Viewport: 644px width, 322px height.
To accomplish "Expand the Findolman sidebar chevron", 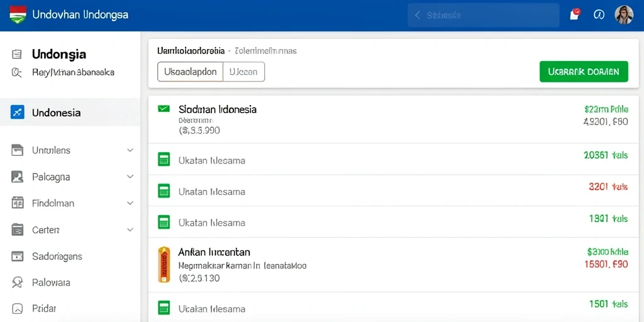I will tap(130, 203).
